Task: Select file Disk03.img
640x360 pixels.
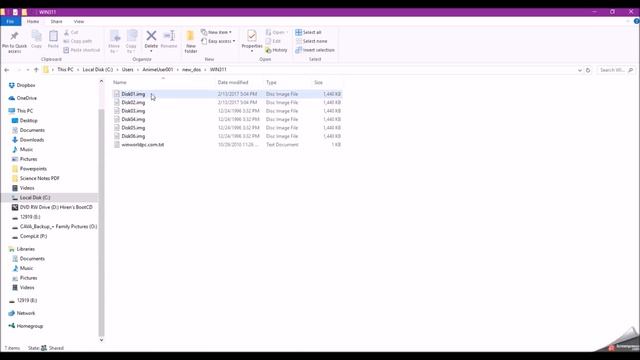Action: coord(133,111)
